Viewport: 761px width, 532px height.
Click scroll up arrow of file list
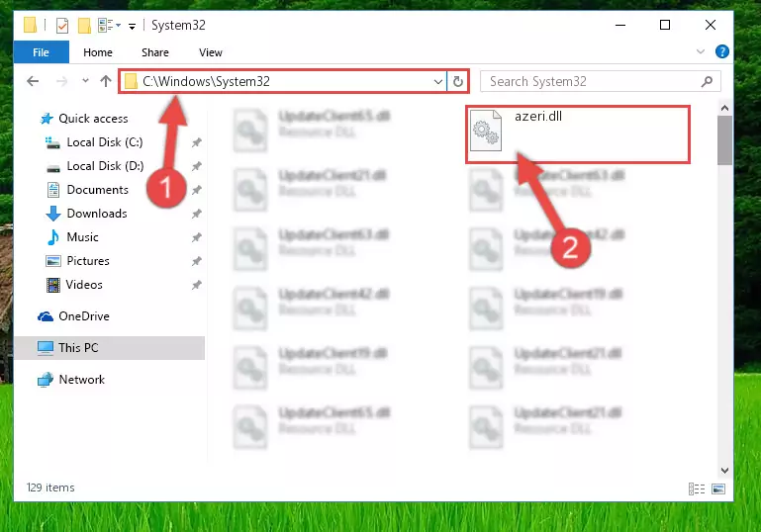pos(724,108)
